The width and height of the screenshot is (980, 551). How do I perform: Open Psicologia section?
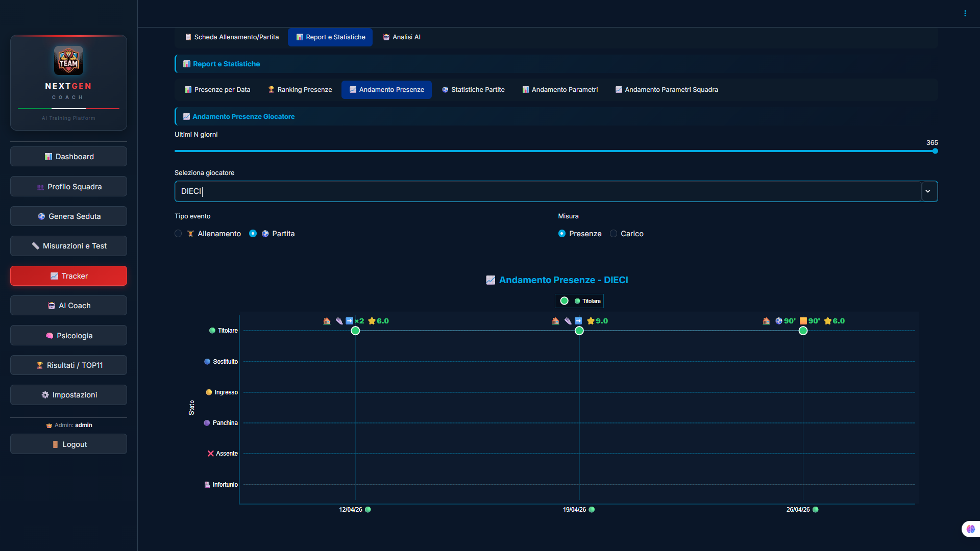68,336
